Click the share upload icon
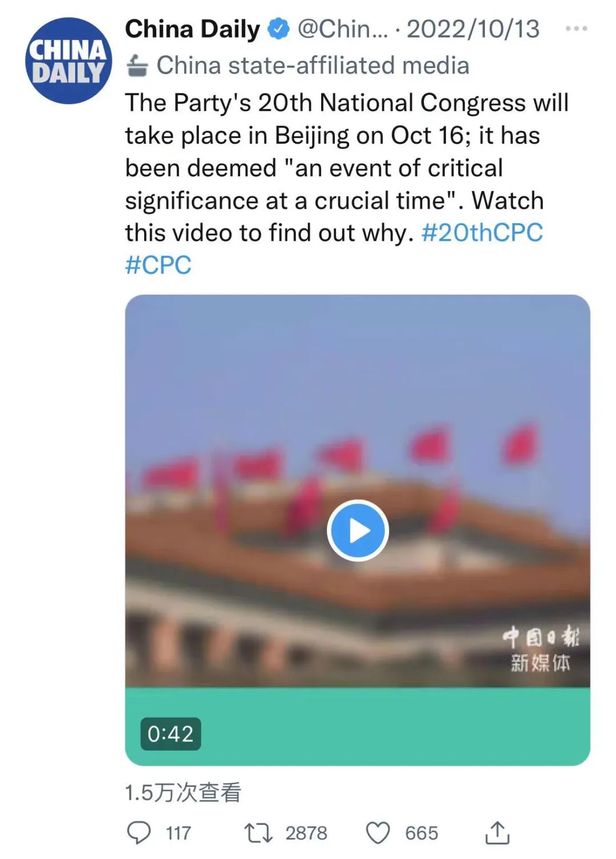This screenshot has height=859, width=616. 497,833
